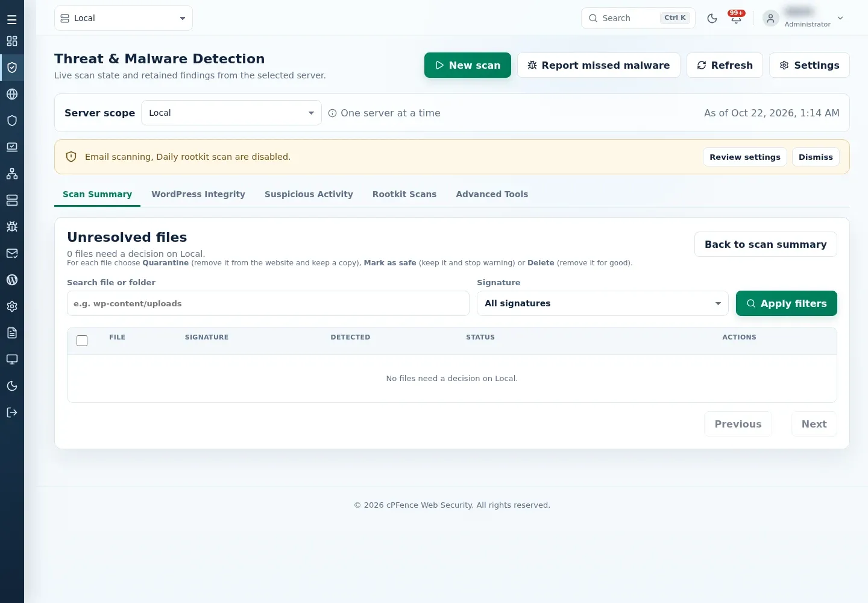Open the globe icon in sidebar
The height and width of the screenshot is (603, 868).
[11, 94]
